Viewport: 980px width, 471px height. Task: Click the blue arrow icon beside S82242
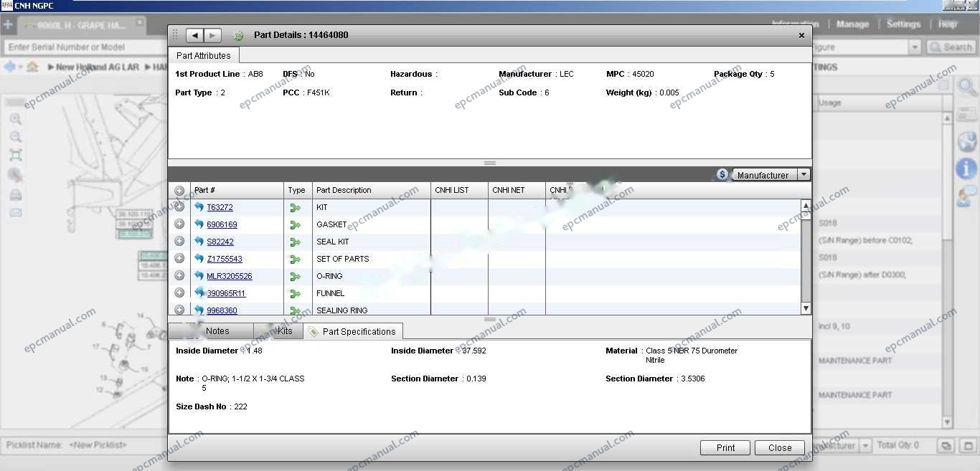click(199, 241)
